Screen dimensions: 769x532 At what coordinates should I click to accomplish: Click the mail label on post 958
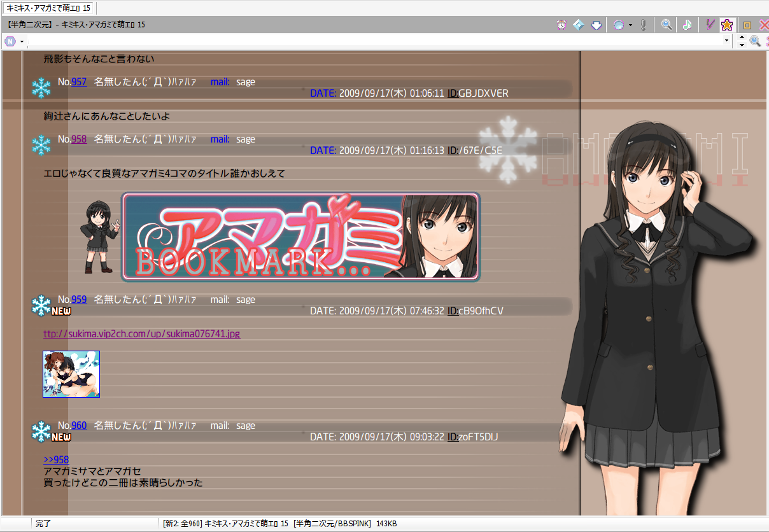220,139
